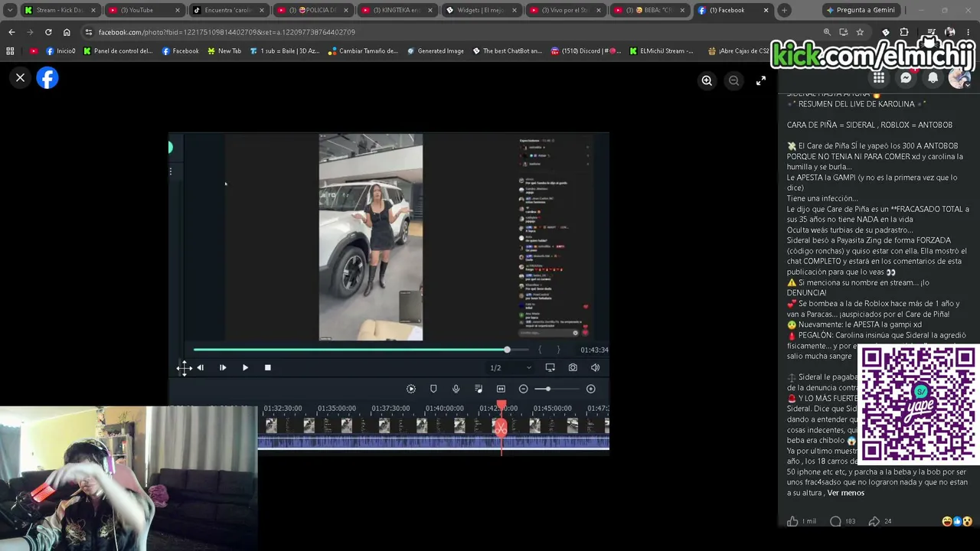Open preview display settings monitor icon
Screen dimensions: 980x551
pyautogui.click(x=550, y=368)
